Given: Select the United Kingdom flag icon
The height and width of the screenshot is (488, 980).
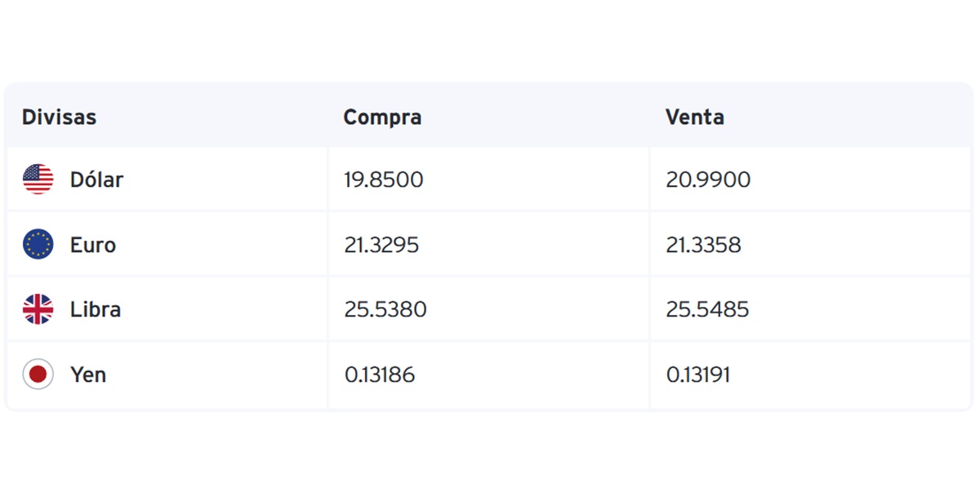Looking at the screenshot, I should point(38,309).
